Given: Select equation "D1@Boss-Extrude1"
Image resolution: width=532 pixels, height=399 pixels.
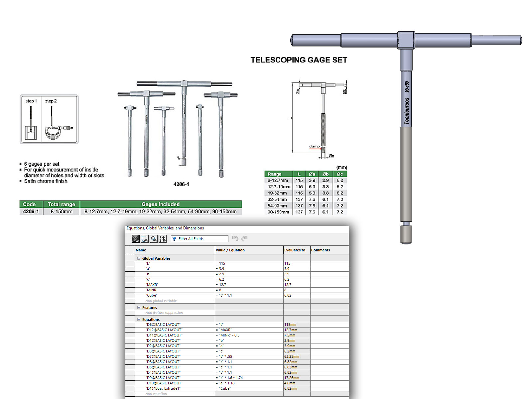Looking at the screenshot, I should [163, 388].
